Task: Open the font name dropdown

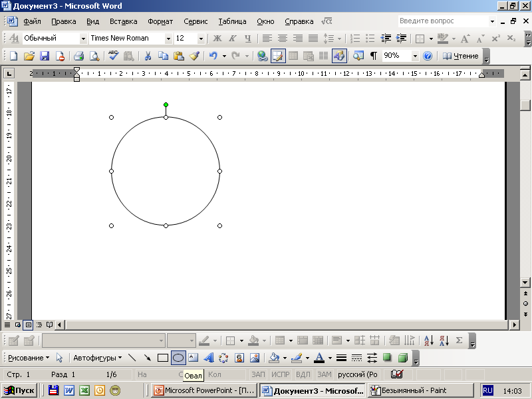Action: click(x=168, y=39)
